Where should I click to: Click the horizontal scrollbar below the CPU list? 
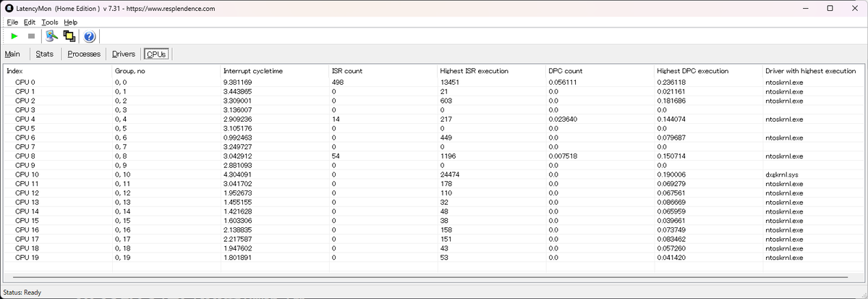point(433,277)
